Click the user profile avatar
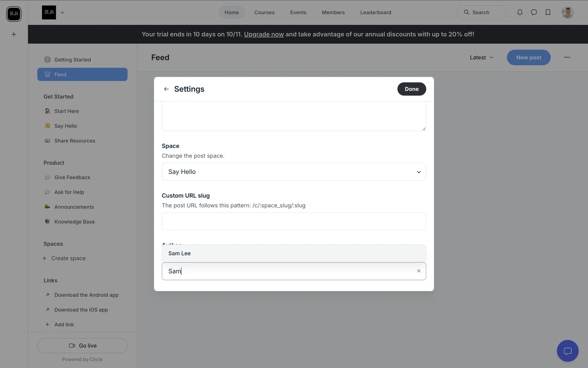 (567, 12)
